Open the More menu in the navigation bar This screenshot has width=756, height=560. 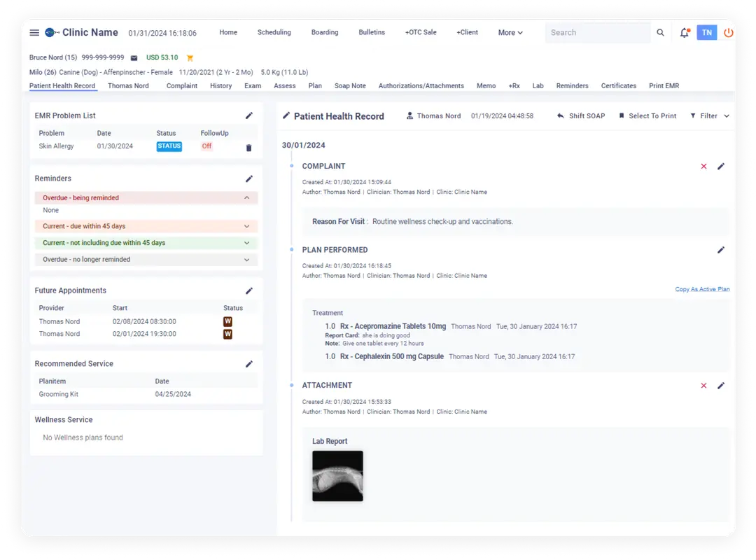pyautogui.click(x=510, y=32)
